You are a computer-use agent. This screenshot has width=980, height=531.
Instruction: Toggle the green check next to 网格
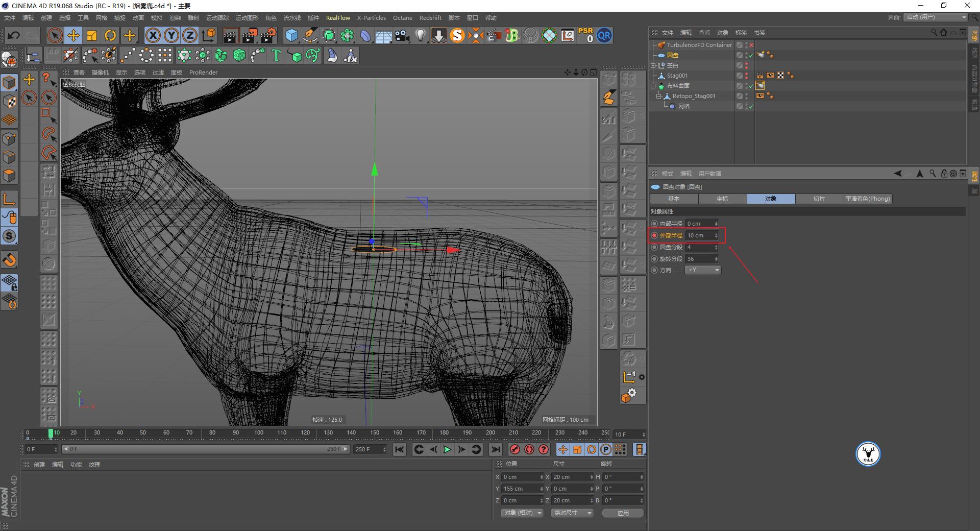pyautogui.click(x=751, y=106)
